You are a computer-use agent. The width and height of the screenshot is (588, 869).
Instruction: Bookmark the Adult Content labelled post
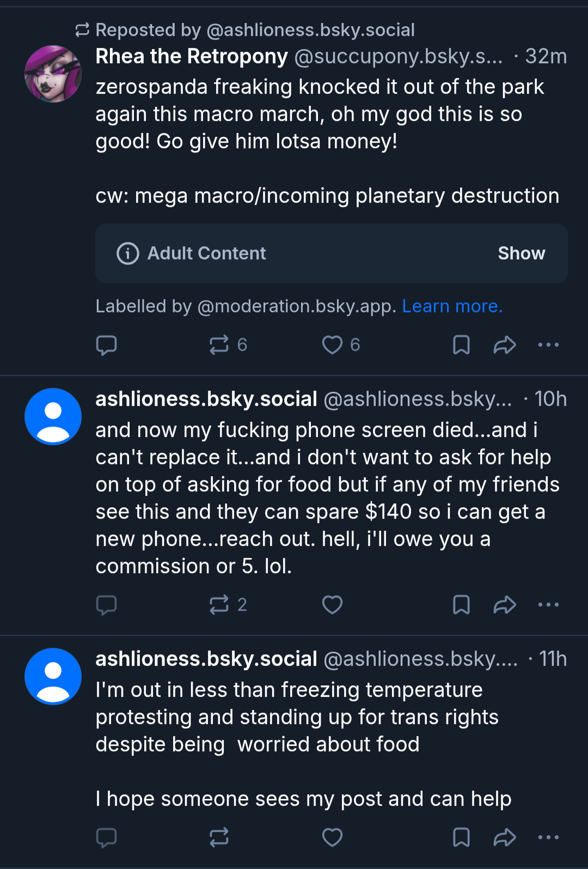(461, 345)
